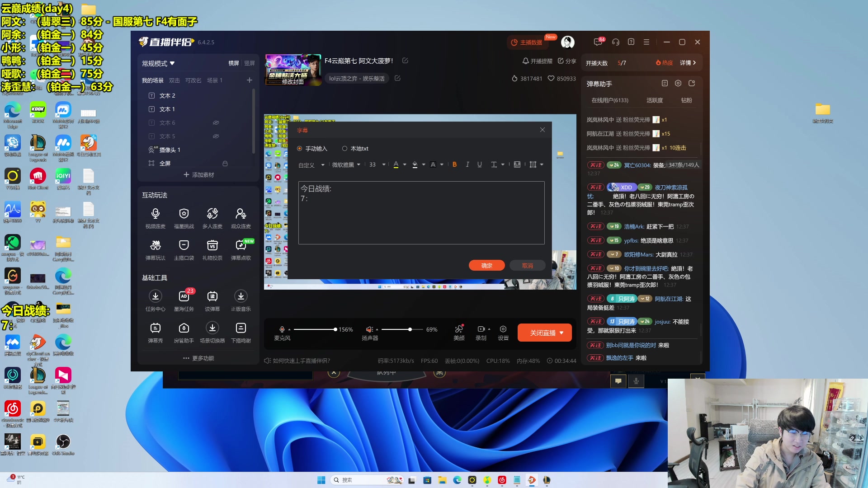This screenshot has height=488, width=868.
Task: Open 主播数据 streamer data button
Action: tap(527, 42)
